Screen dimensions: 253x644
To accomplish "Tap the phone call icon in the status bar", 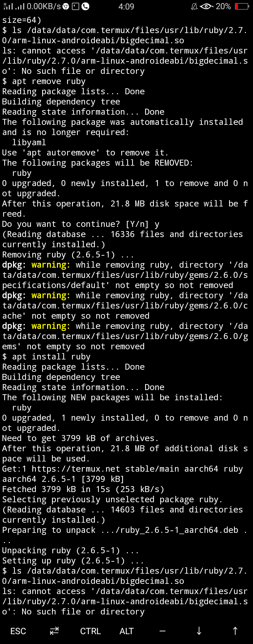I will point(85,6).
